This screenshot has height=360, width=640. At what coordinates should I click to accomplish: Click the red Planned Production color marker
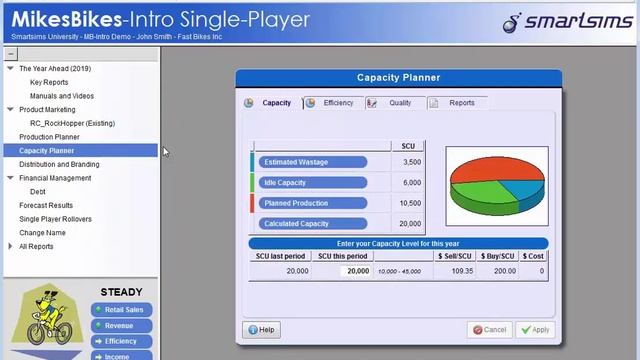[x=252, y=203]
